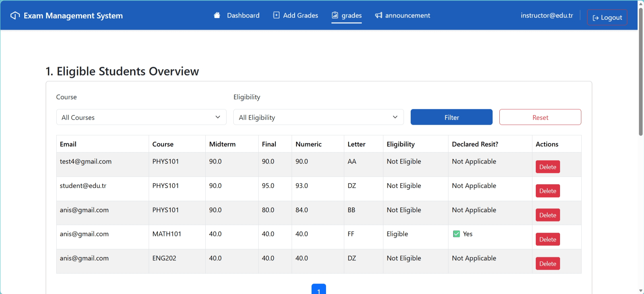Click the Logout button
The image size is (644, 294).
607,18
